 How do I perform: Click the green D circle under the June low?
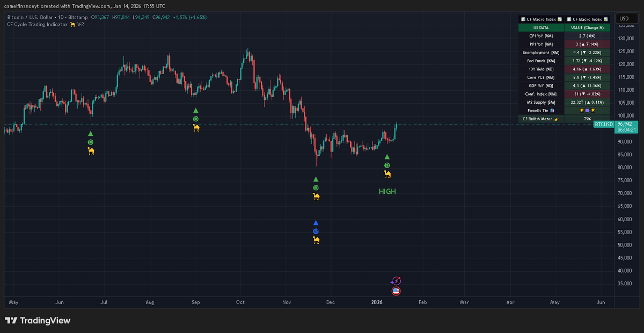coord(91,142)
